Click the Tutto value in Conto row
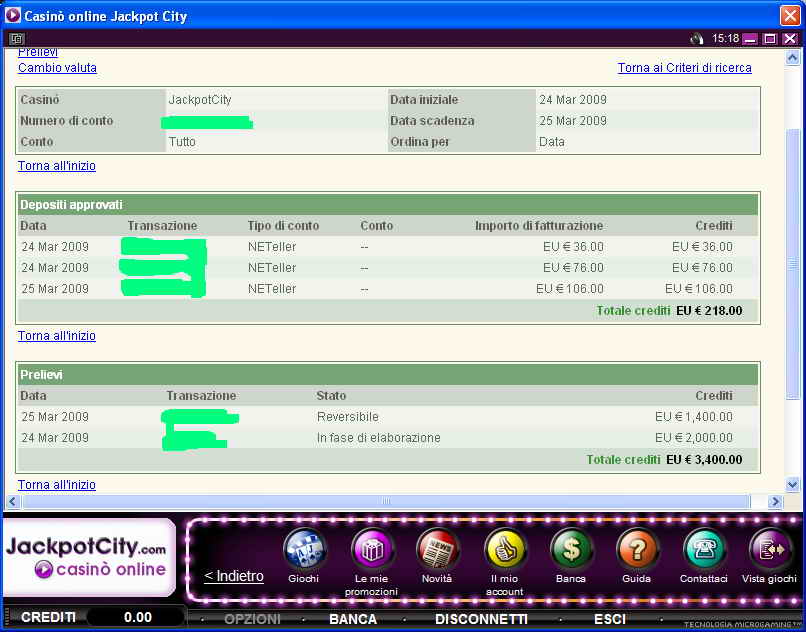The image size is (806, 632). (x=182, y=142)
